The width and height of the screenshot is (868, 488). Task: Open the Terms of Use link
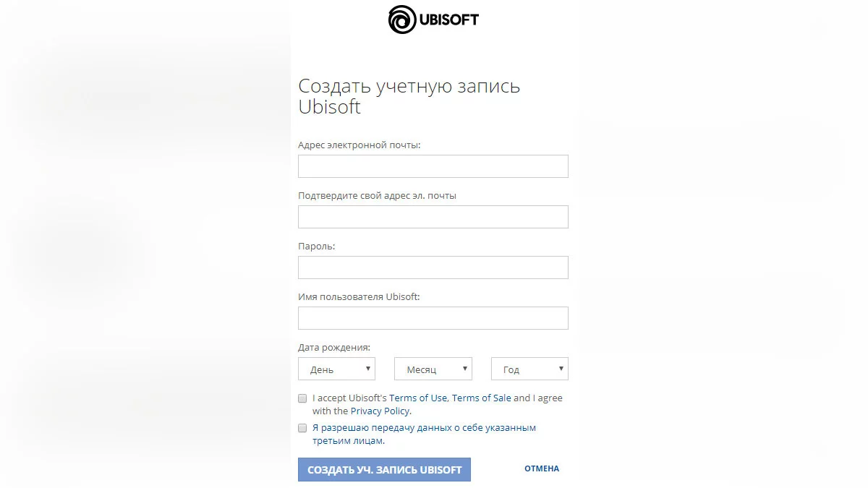(418, 398)
